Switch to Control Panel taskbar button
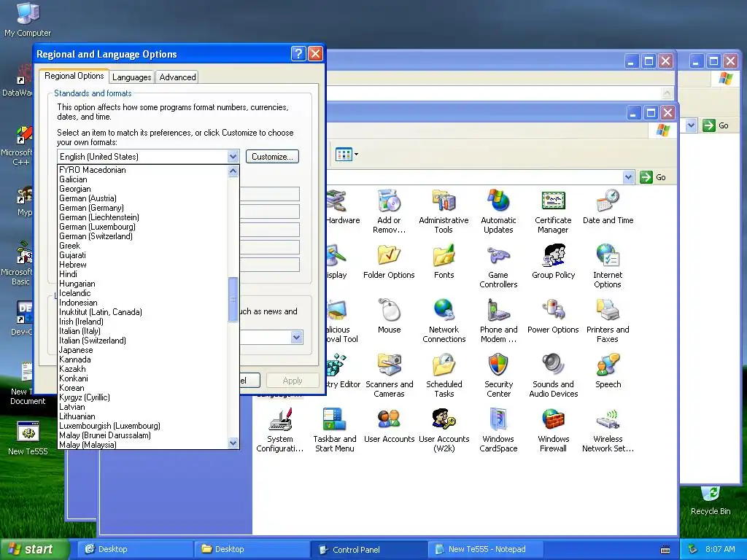Image resolution: width=747 pixels, height=560 pixels. tap(368, 549)
